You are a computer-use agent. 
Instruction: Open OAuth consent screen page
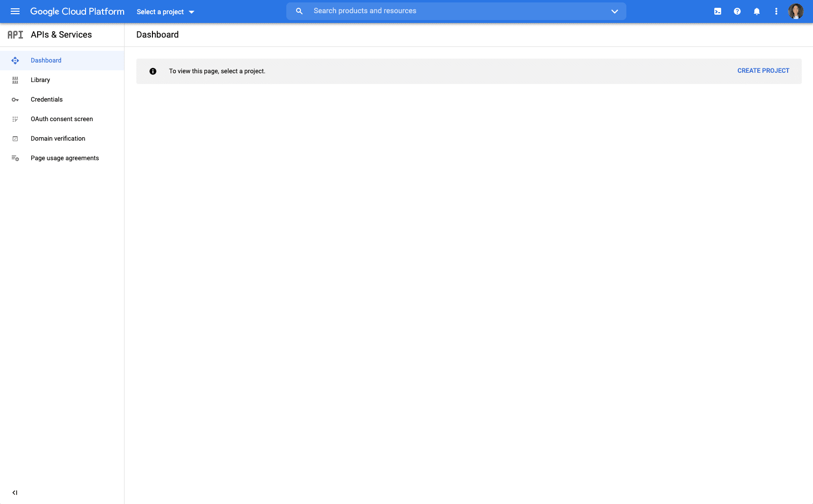pos(62,119)
